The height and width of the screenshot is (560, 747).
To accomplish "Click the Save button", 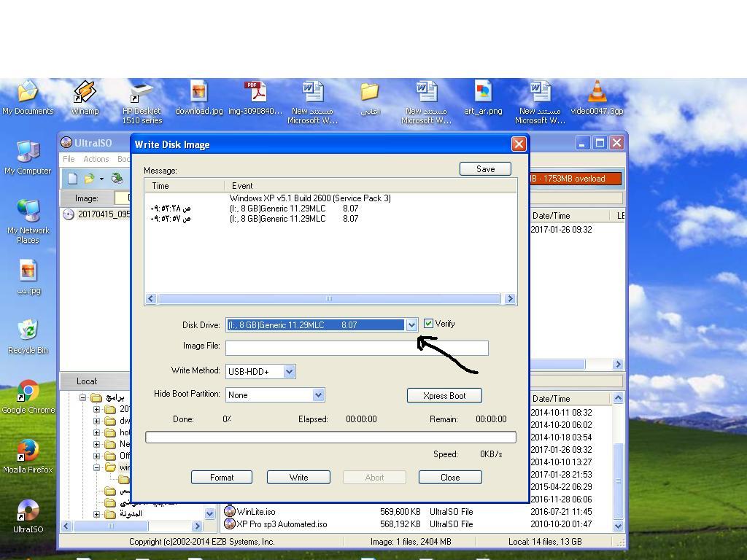I will (485, 169).
